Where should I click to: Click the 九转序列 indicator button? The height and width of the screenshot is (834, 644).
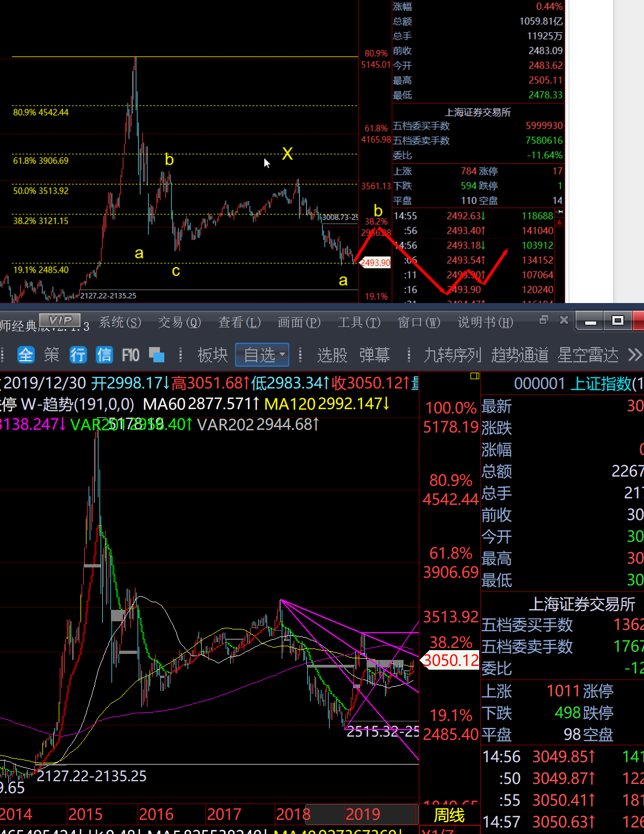click(453, 355)
